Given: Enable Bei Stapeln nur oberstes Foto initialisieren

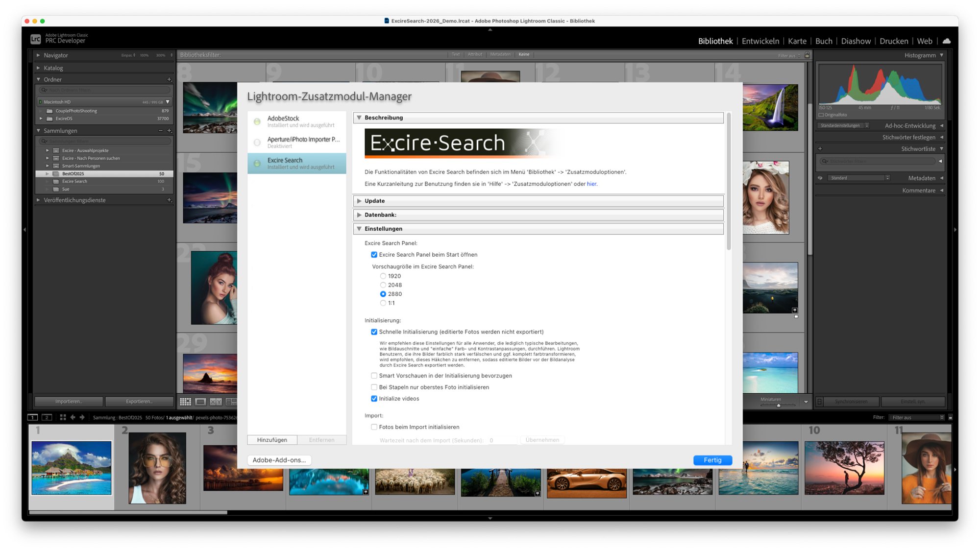Looking at the screenshot, I should pyautogui.click(x=374, y=387).
